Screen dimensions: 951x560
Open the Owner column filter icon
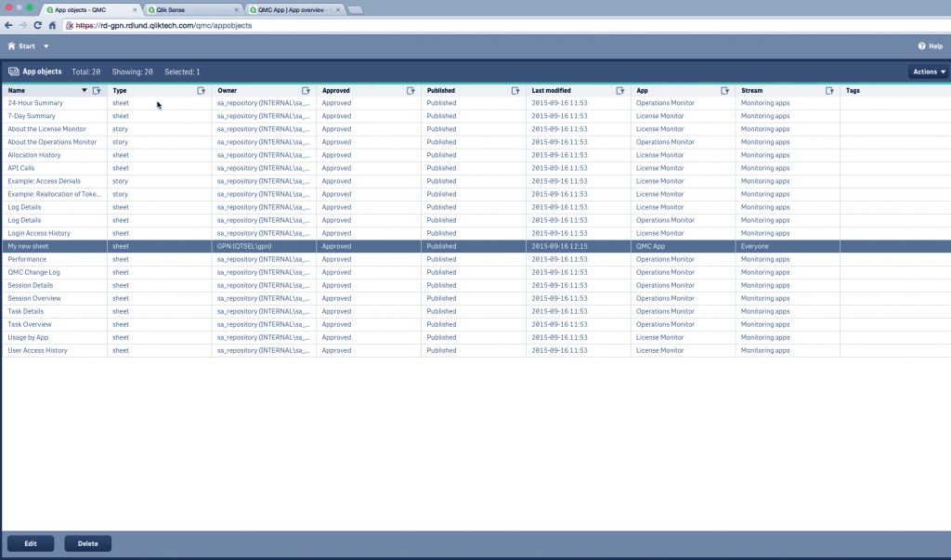(306, 90)
